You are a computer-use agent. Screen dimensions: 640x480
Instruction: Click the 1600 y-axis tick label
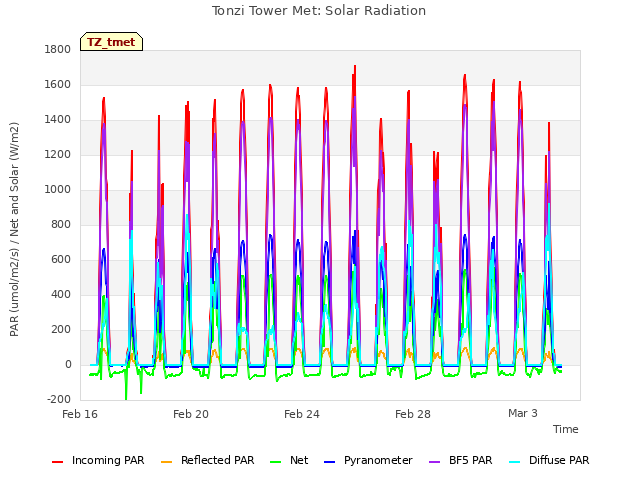[x=58, y=85]
